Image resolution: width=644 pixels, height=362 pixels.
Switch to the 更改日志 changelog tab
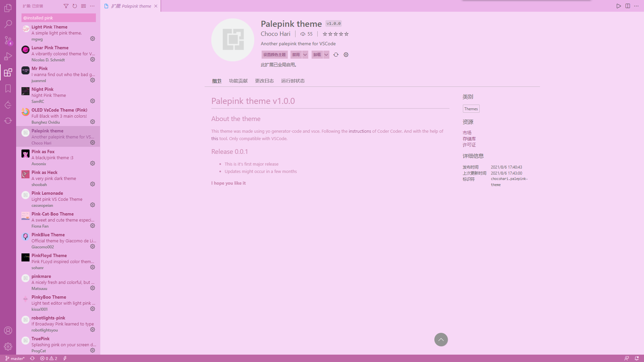click(x=264, y=81)
